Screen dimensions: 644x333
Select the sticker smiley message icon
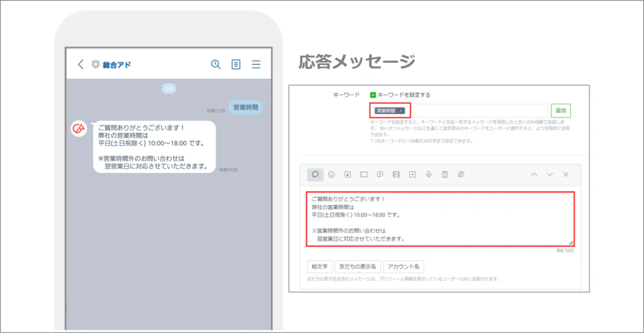click(331, 174)
